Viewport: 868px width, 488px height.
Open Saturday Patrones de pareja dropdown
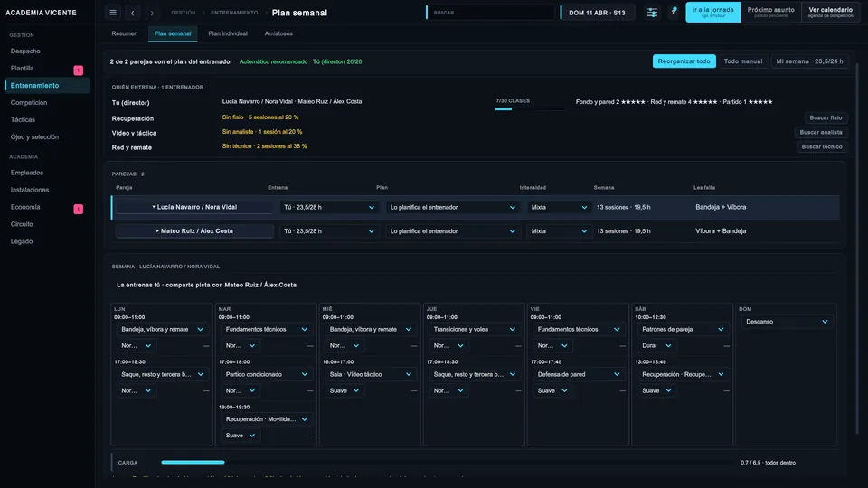point(683,329)
